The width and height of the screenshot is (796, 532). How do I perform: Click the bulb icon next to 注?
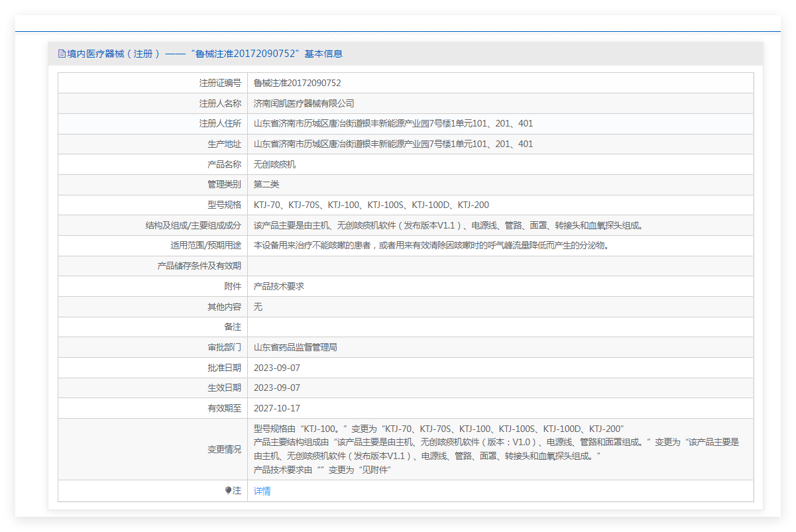click(229, 491)
